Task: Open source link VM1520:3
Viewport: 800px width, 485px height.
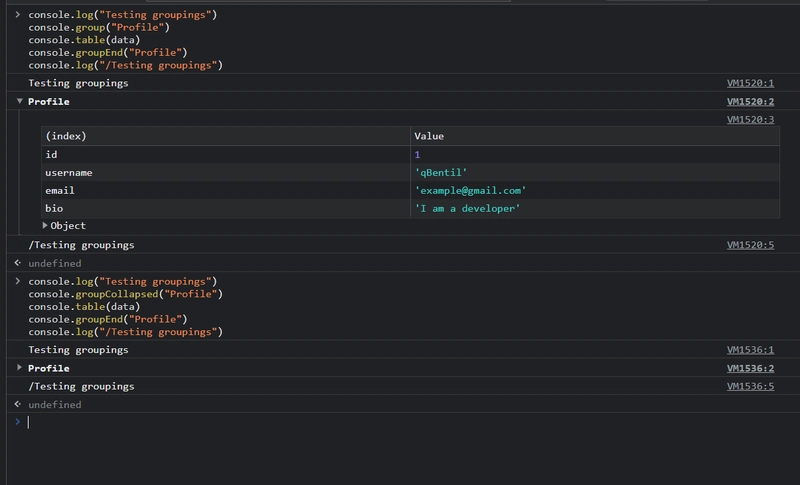Action: click(x=750, y=119)
